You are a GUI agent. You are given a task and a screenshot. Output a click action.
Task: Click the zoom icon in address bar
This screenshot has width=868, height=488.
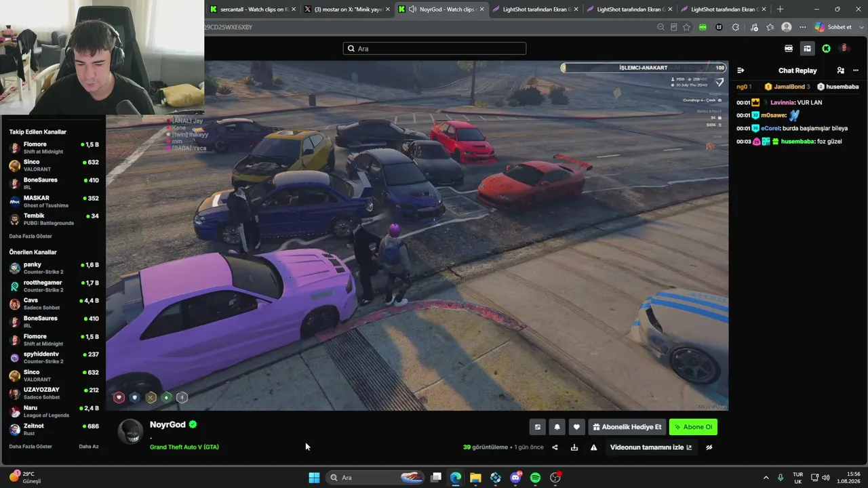pyautogui.click(x=660, y=27)
